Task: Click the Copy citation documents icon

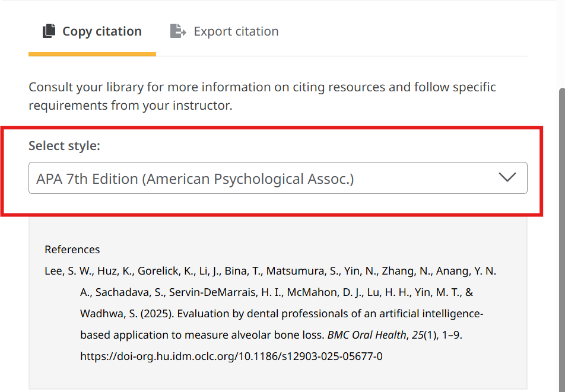Action: (49, 31)
